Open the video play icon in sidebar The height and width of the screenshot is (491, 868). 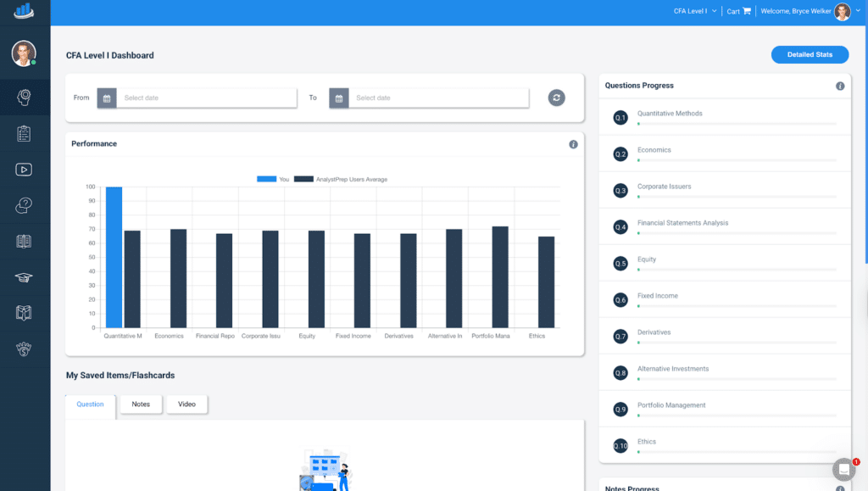pos(24,169)
